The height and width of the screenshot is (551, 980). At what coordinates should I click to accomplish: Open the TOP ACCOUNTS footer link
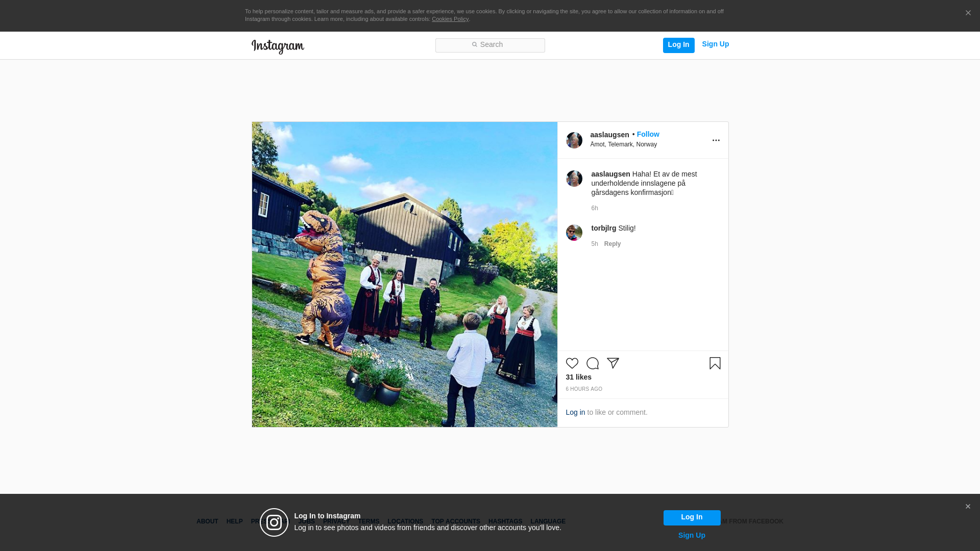pos(456,521)
